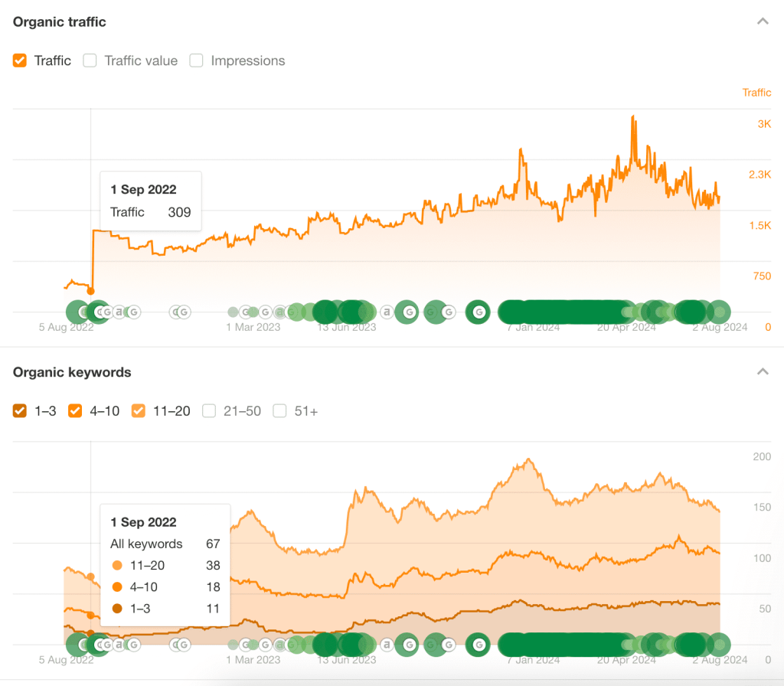Click the standalone green G icon before the Jan 2024 cluster
The width and height of the screenshot is (784, 686).
477,312
